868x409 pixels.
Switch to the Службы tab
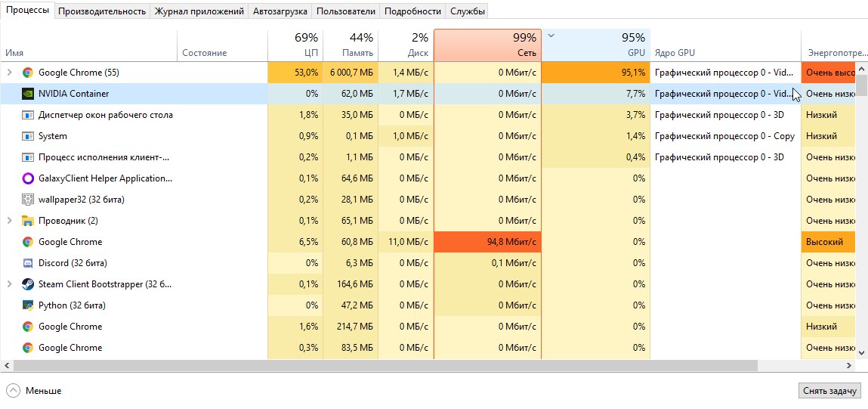pos(468,11)
